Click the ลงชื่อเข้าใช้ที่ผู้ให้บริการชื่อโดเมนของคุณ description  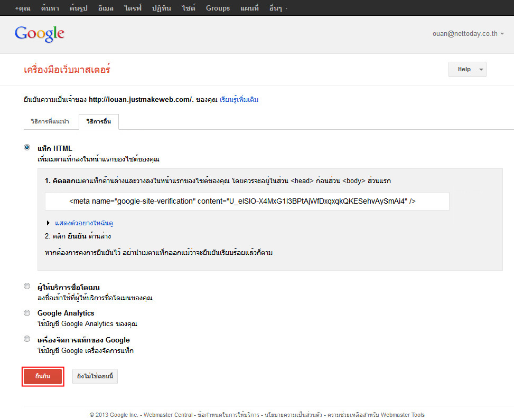tap(95, 298)
